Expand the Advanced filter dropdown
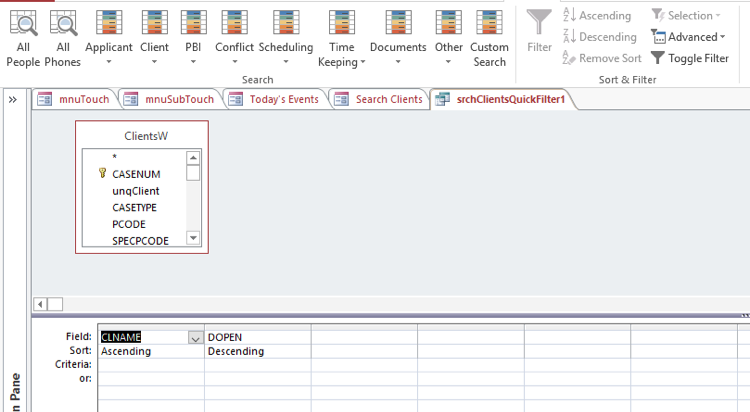Screen dimensions: 750x412 [x=686, y=37]
